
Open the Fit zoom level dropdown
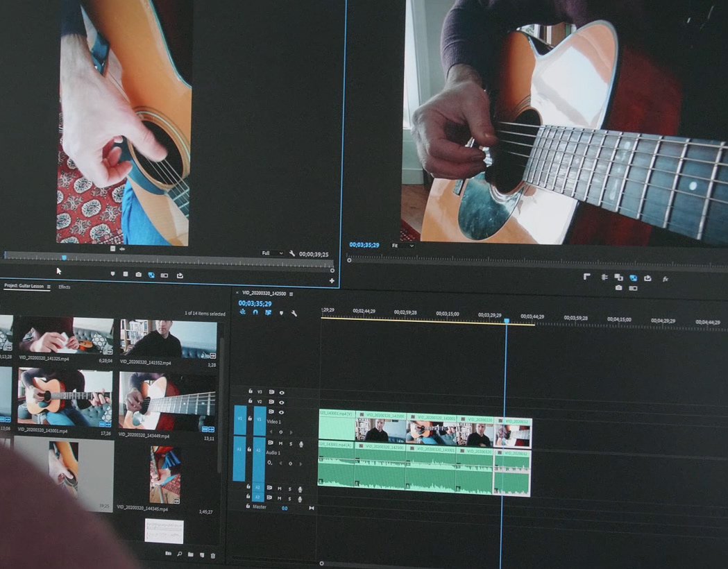pyautogui.click(x=402, y=246)
